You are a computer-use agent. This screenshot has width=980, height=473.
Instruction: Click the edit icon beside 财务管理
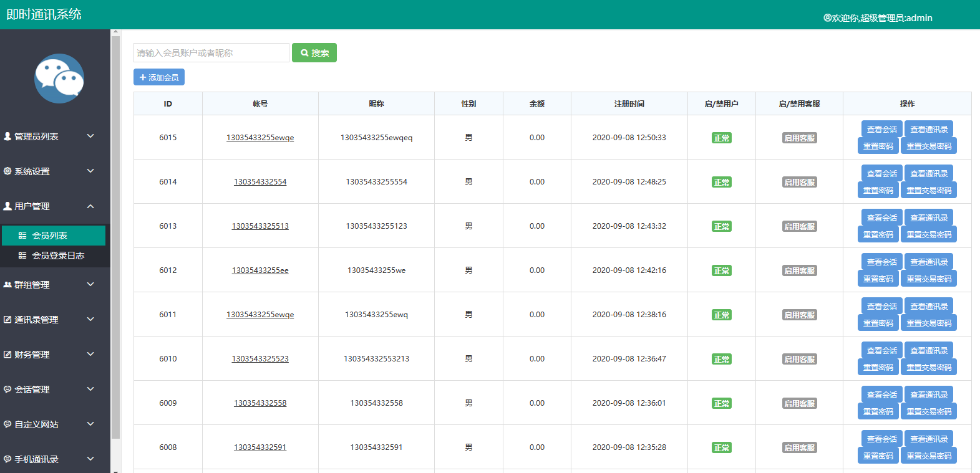(x=7, y=354)
